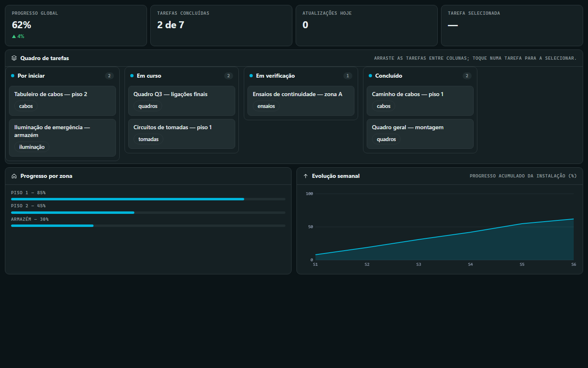This screenshot has height=368, width=588.
Task: Click the blue dot beside Em verificação
Action: click(x=251, y=76)
